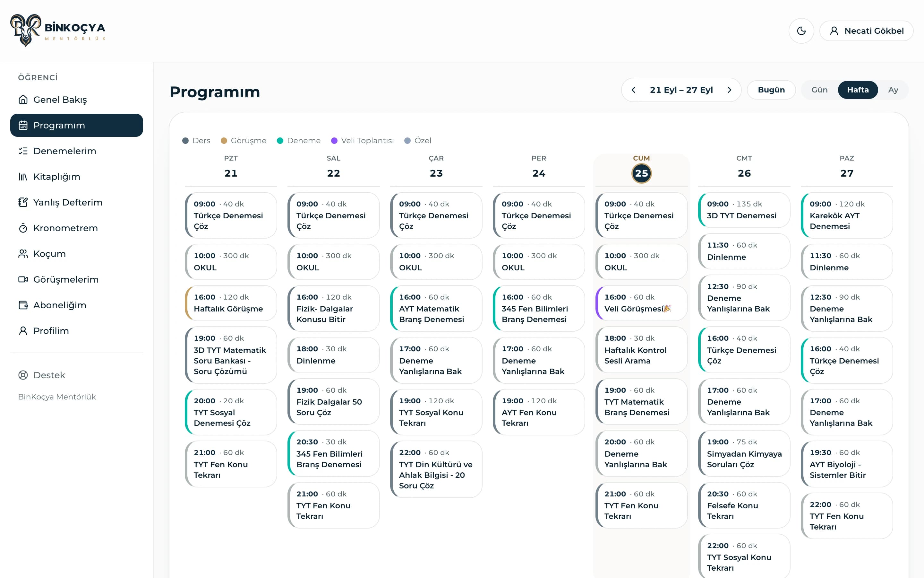The height and width of the screenshot is (578, 924).
Task: Open Kitaplığım library icon
Action: point(23,177)
